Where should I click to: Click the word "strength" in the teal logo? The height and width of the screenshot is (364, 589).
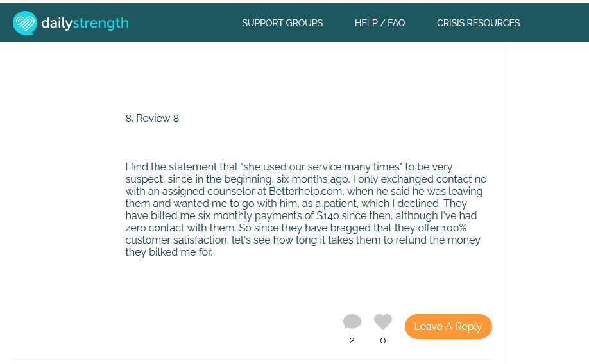101,23
